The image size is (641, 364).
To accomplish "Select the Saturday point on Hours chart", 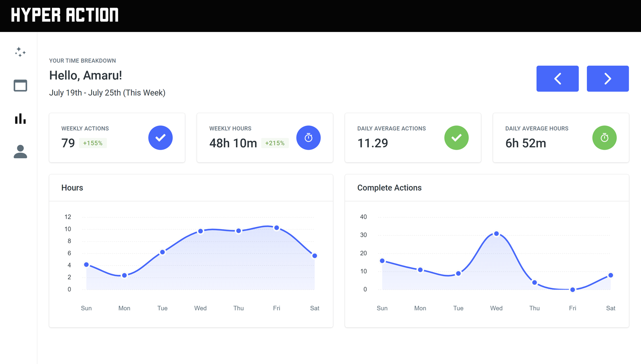I will [x=315, y=256].
